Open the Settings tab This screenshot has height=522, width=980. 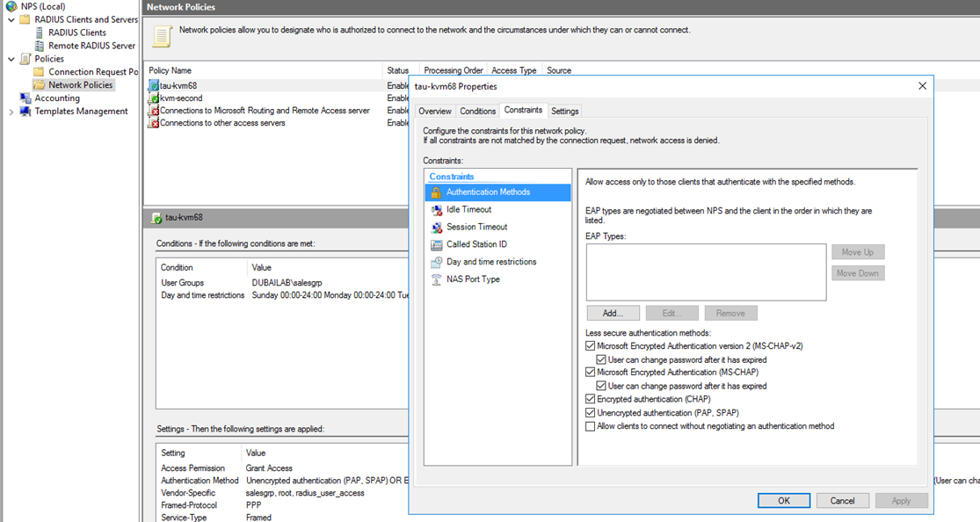pyautogui.click(x=564, y=112)
